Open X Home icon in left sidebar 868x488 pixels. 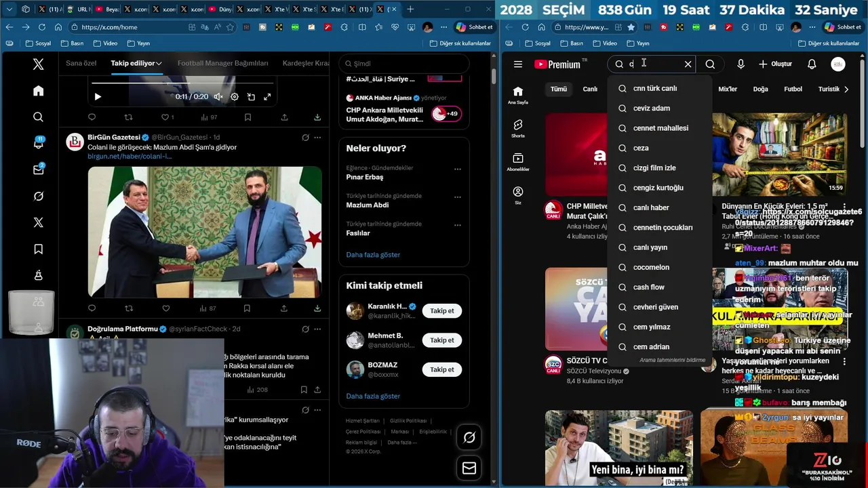38,91
